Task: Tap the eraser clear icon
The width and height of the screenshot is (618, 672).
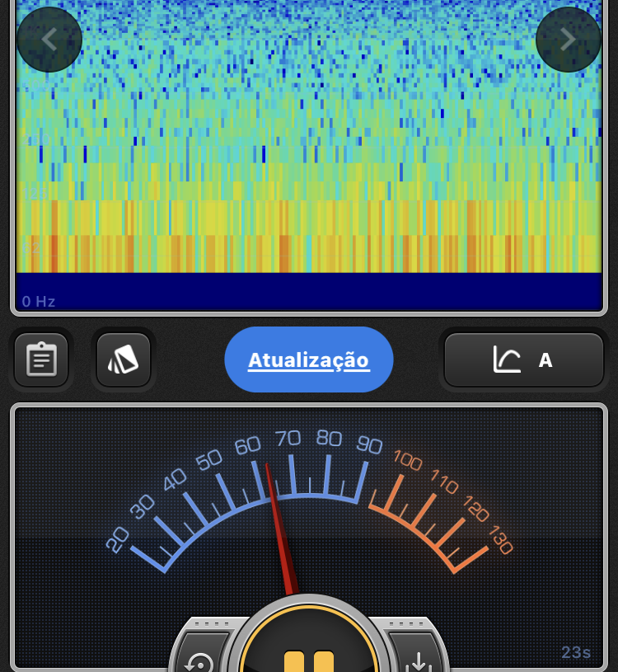Action: point(124,359)
